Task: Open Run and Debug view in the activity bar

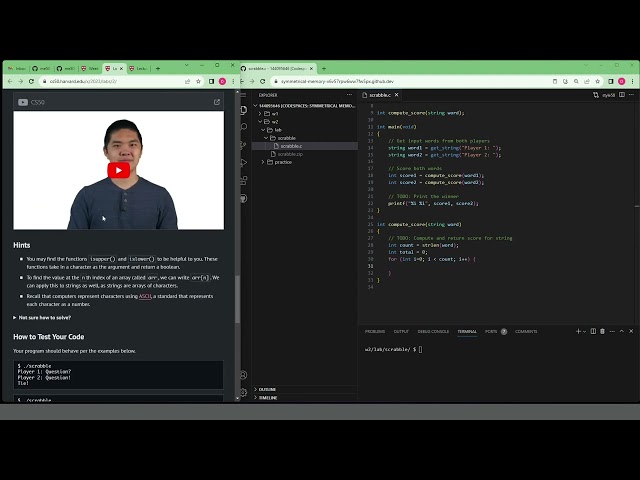Action: [244, 163]
